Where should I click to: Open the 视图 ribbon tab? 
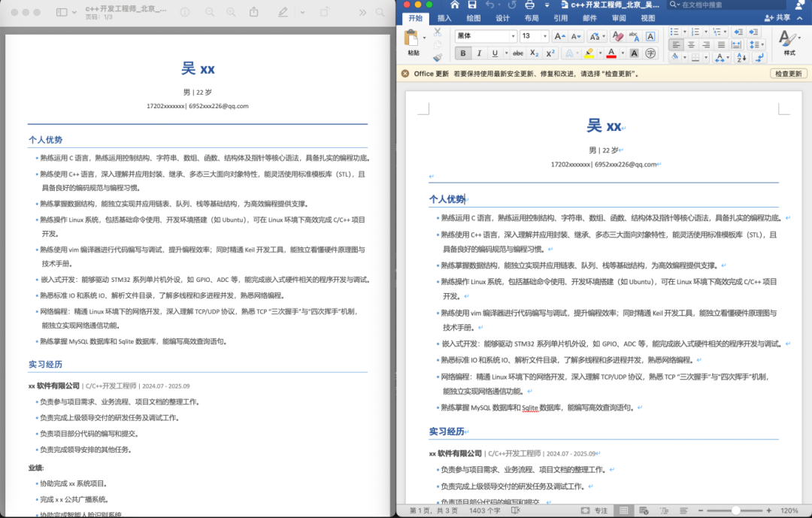(648, 18)
